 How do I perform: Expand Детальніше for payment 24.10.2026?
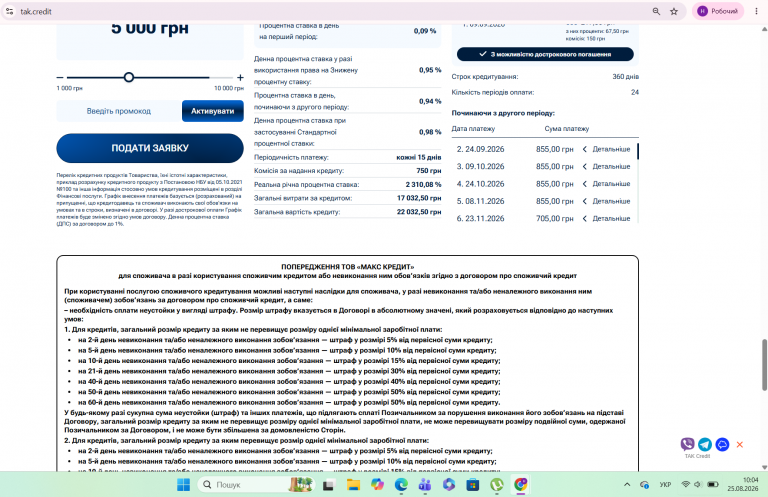[x=606, y=184]
